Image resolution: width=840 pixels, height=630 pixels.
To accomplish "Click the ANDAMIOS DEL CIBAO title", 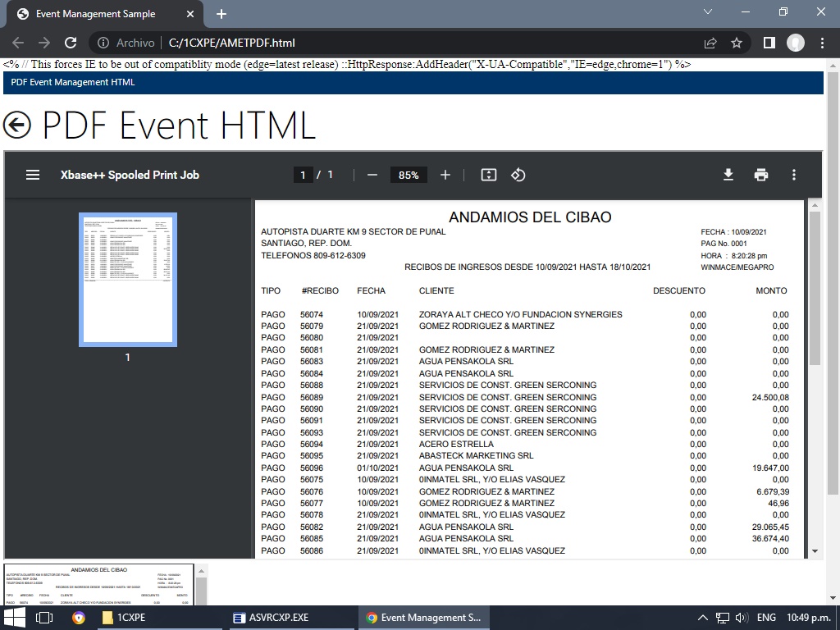I will pyautogui.click(x=530, y=217).
